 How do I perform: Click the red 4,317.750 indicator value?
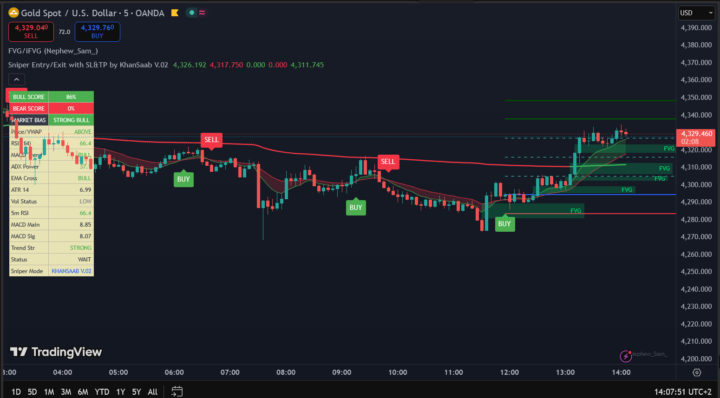tap(226, 65)
